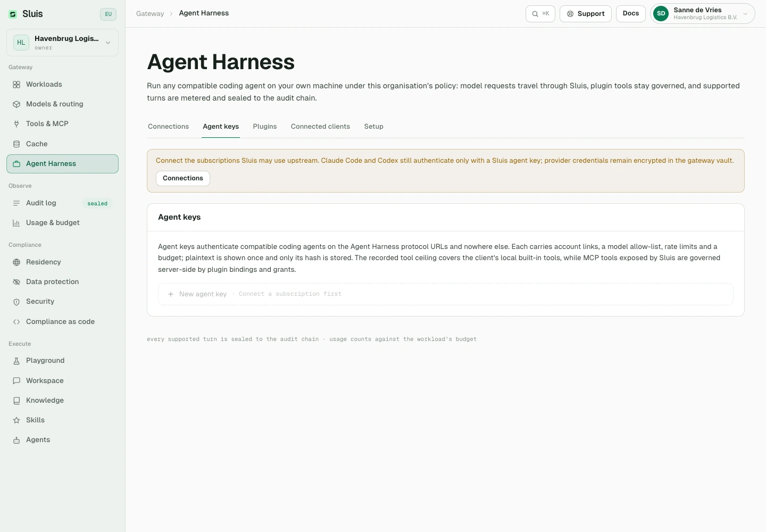This screenshot has height=532, width=766.
Task: Click the "Agent keys" card heading
Action: [x=179, y=217]
